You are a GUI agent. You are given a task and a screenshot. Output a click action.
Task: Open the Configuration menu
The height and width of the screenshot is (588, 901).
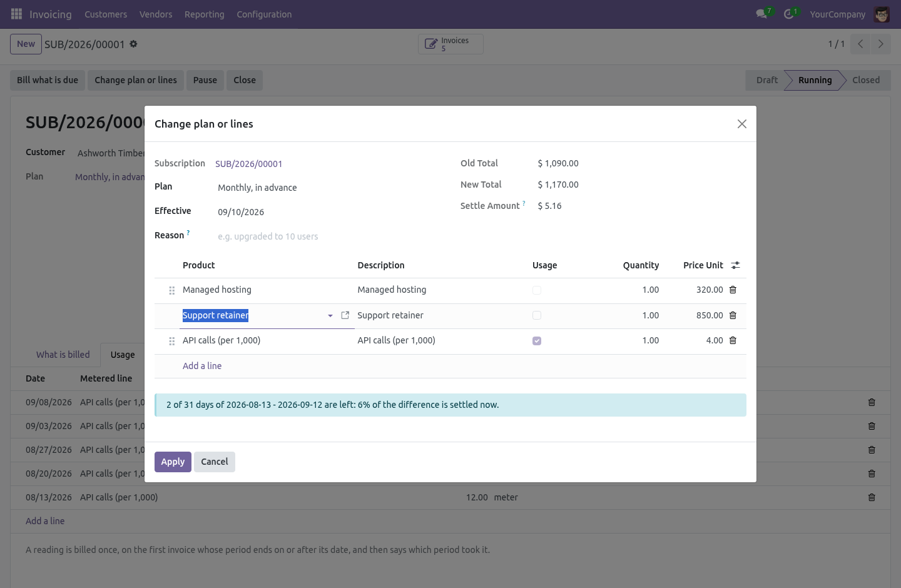pos(264,14)
